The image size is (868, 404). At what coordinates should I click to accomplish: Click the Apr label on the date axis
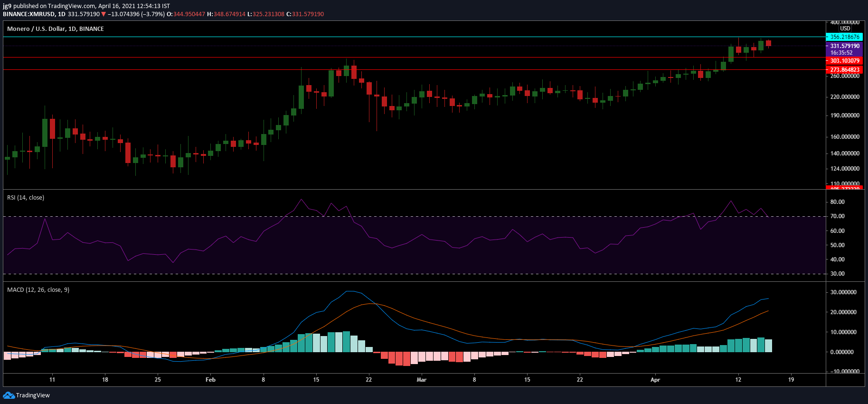point(655,380)
